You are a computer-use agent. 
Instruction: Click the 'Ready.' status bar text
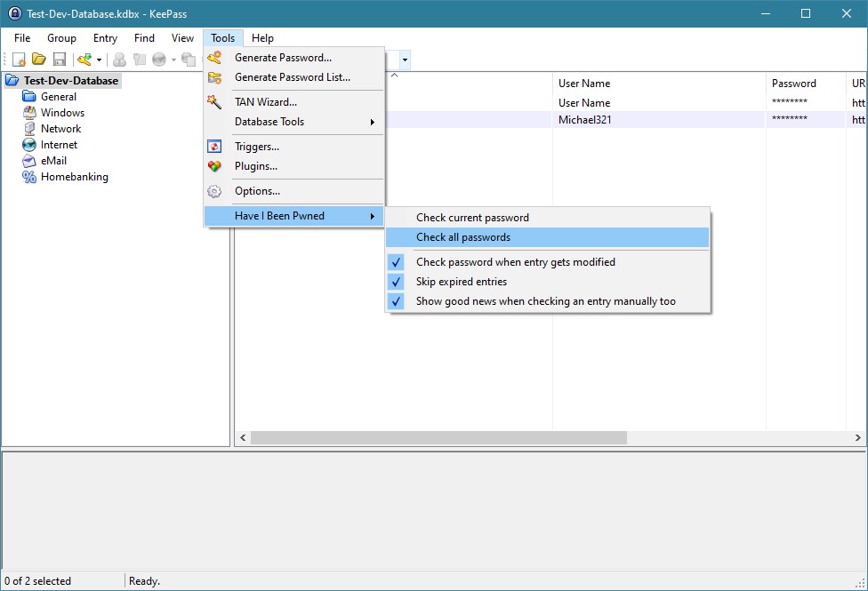144,581
